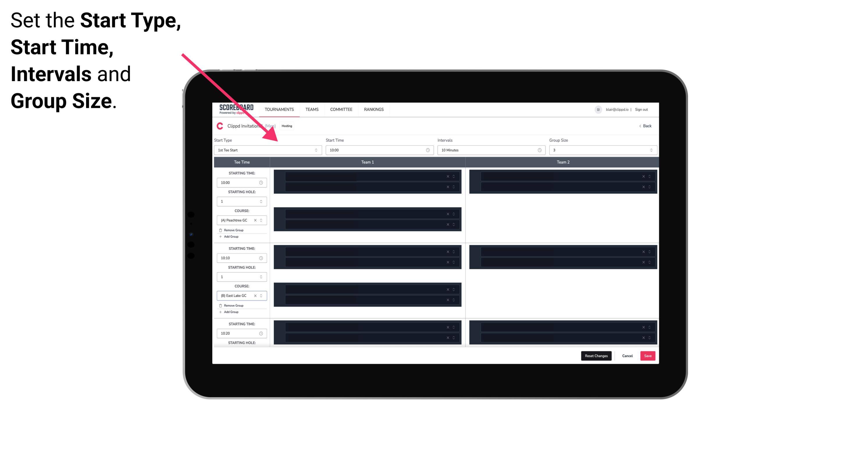Select the Start Time input field showing 10:00
The width and height of the screenshot is (868, 467).
click(379, 150)
